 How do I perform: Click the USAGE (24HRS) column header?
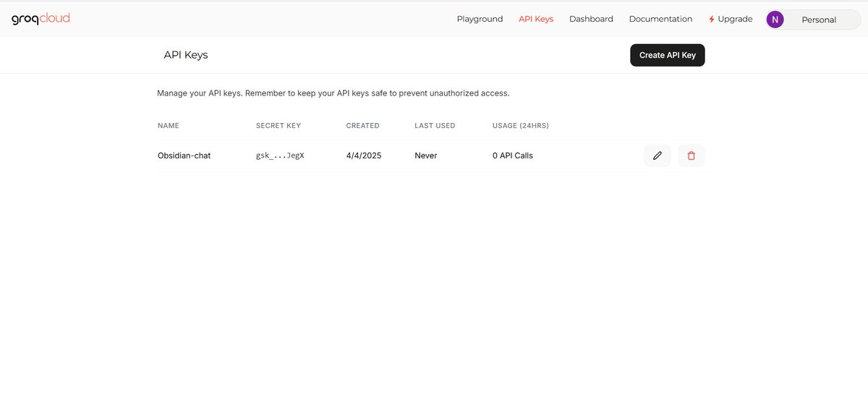[x=521, y=126]
